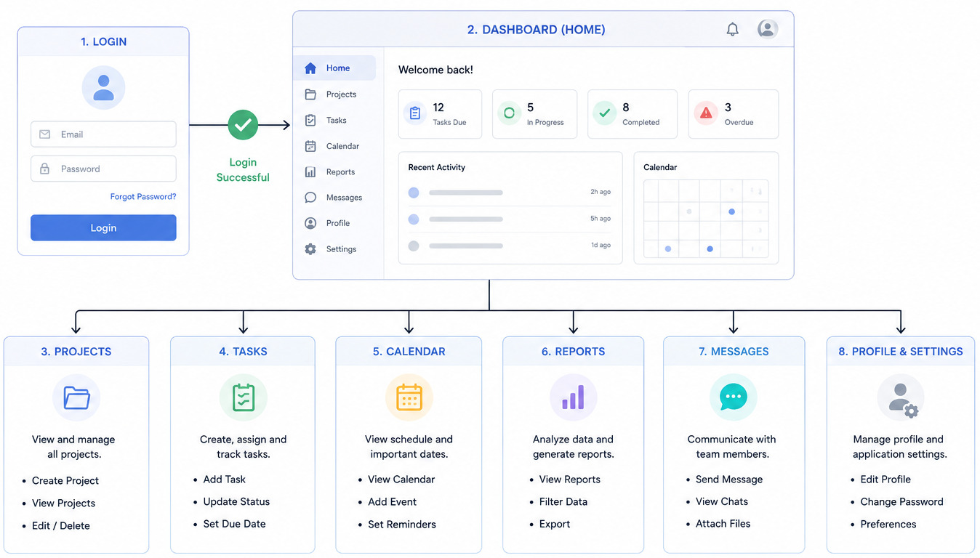Screen dimensions: 980x558
Task: Open Profile label in the dashboard sidebar
Action: pyautogui.click(x=338, y=223)
